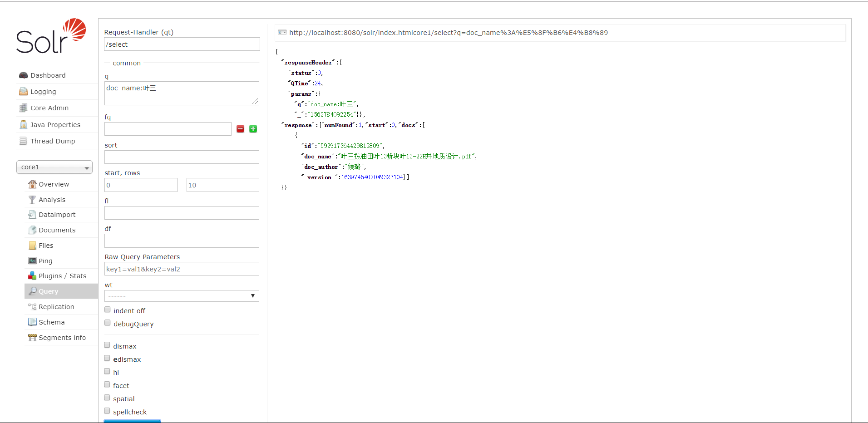Click the id value 592917364429815809

pyautogui.click(x=350, y=146)
